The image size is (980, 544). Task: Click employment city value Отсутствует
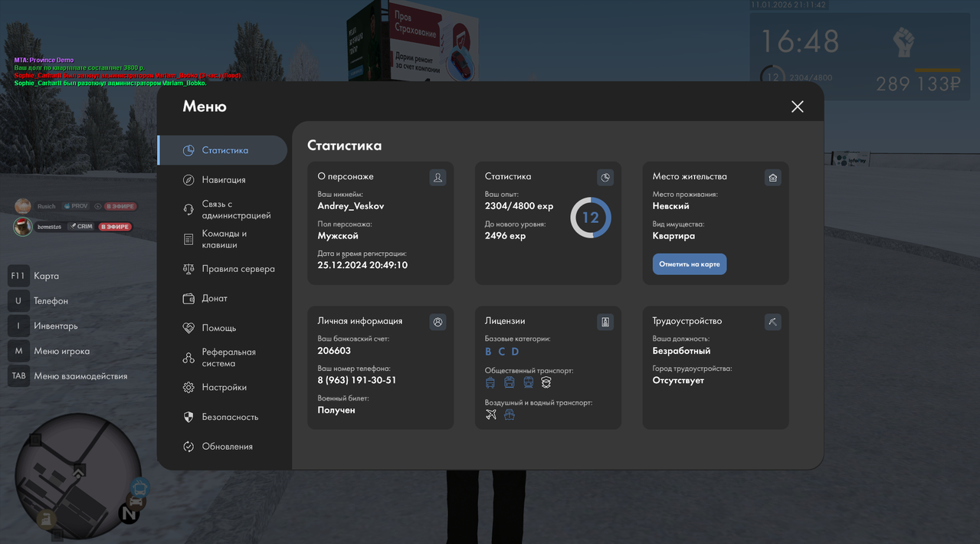[678, 380]
